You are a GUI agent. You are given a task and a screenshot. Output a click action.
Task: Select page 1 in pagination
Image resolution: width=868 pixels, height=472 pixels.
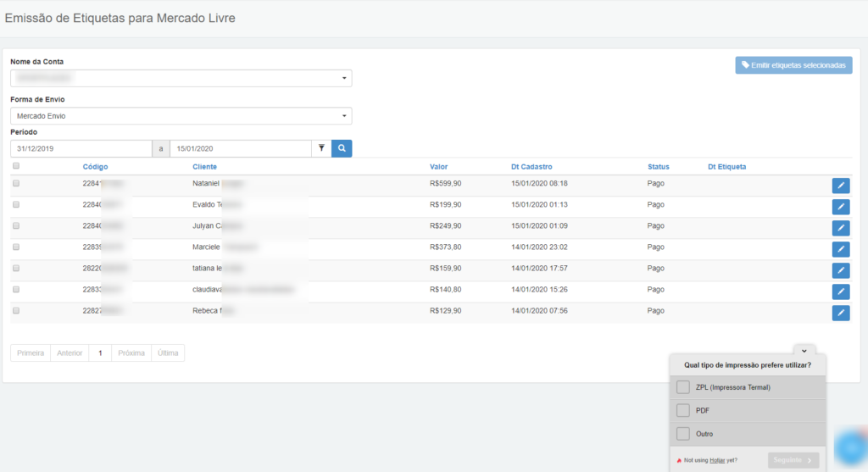(100, 353)
